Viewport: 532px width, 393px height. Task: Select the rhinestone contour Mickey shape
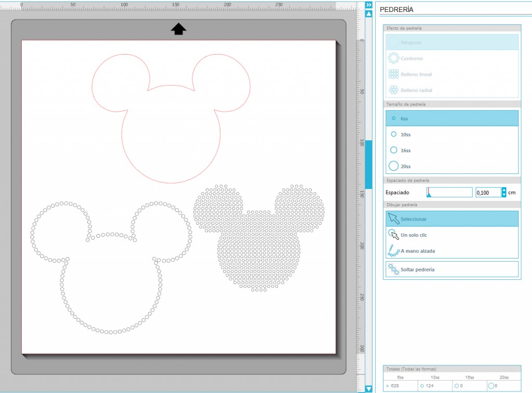[111, 268]
